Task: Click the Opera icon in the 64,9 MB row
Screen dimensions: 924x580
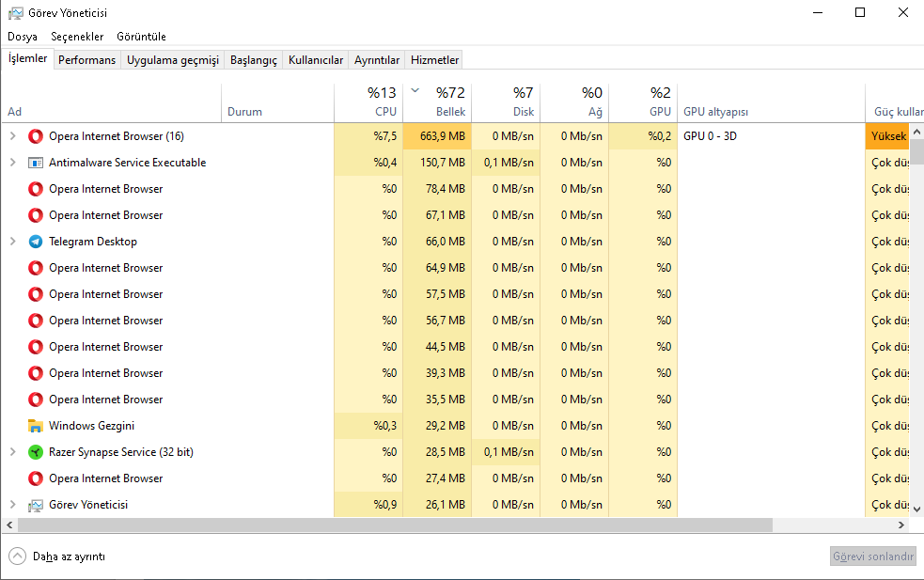Action: (x=36, y=268)
